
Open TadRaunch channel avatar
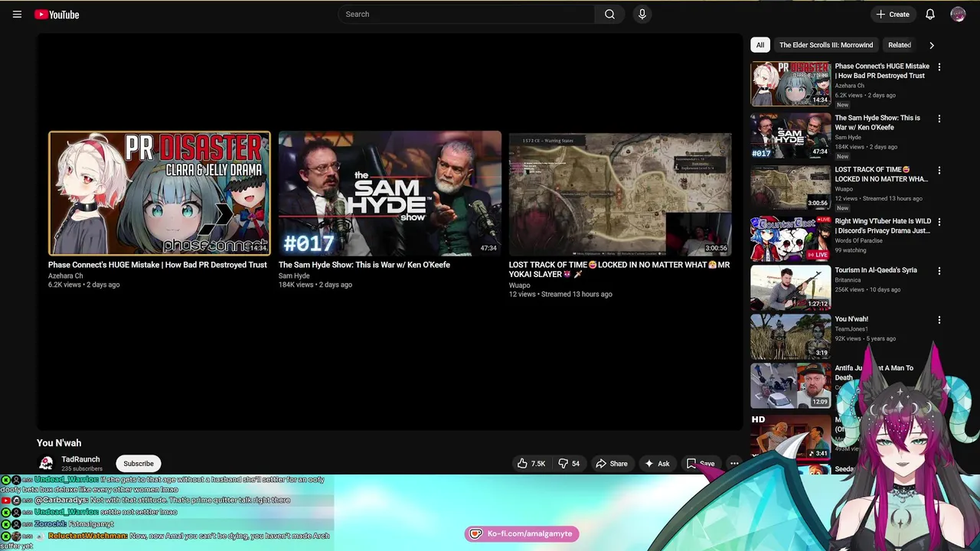46,463
